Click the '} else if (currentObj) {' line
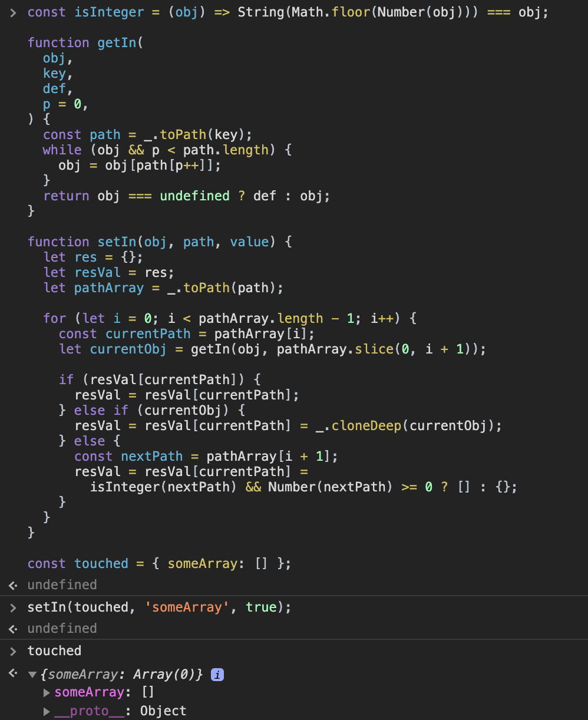This screenshot has height=720, width=588. (152, 410)
